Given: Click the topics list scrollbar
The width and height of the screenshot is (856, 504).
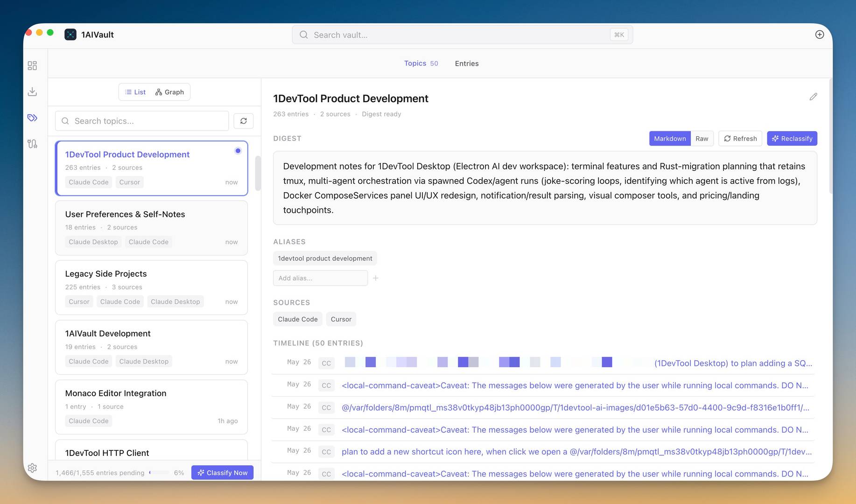Looking at the screenshot, I should [x=258, y=173].
